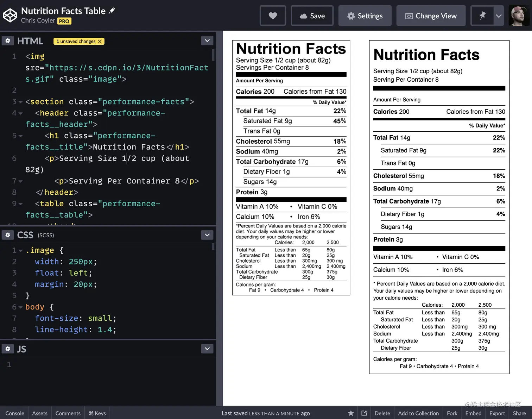Click Add to Collection
The height and width of the screenshot is (419, 532).
click(418, 413)
